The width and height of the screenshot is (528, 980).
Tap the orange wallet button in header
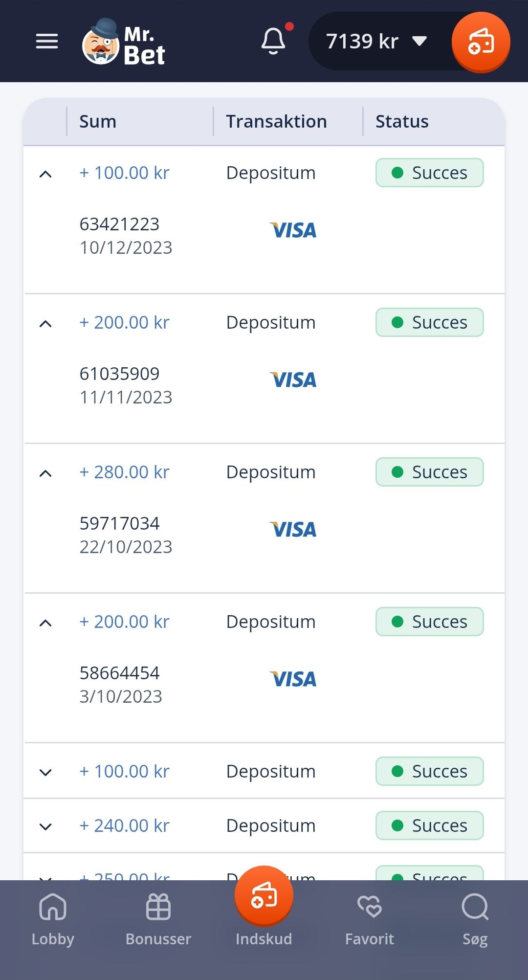click(x=481, y=42)
